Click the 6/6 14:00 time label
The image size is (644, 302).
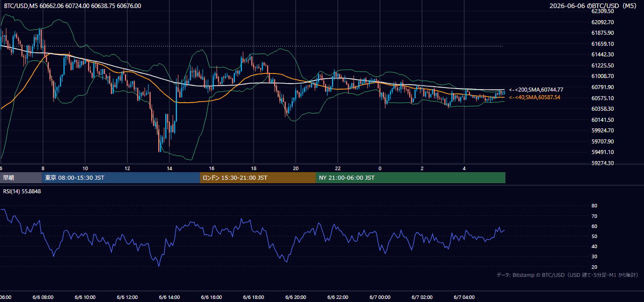coord(169,297)
